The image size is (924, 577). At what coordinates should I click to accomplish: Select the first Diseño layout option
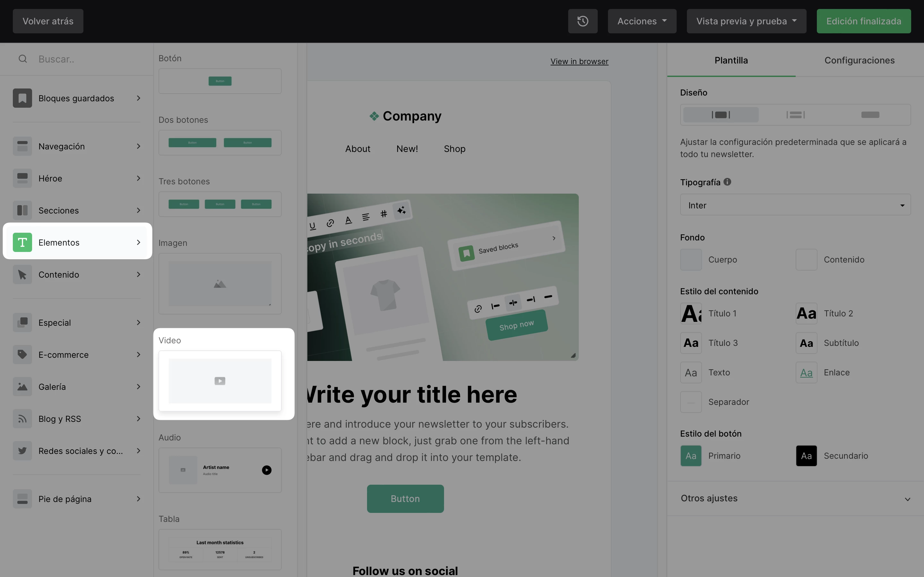[721, 115]
